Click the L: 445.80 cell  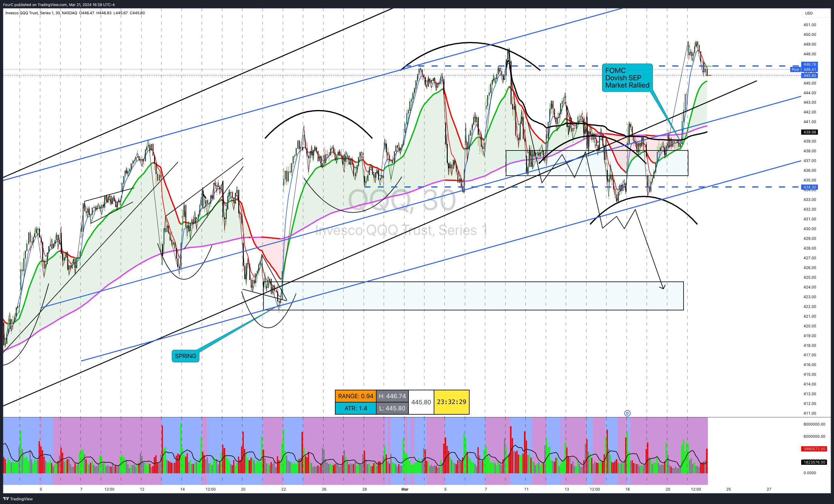tap(392, 408)
